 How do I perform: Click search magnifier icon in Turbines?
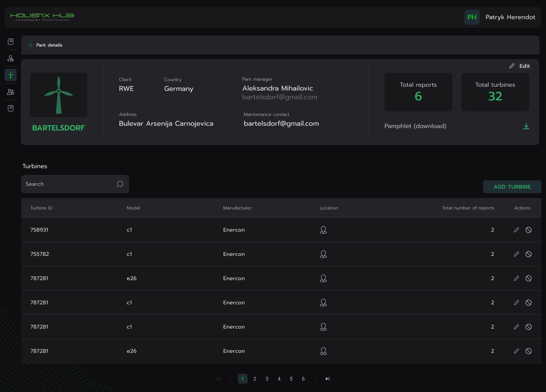pos(120,184)
